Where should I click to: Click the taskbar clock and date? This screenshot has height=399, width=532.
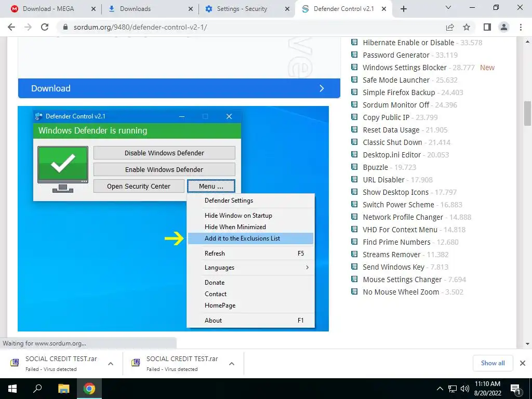click(x=487, y=389)
